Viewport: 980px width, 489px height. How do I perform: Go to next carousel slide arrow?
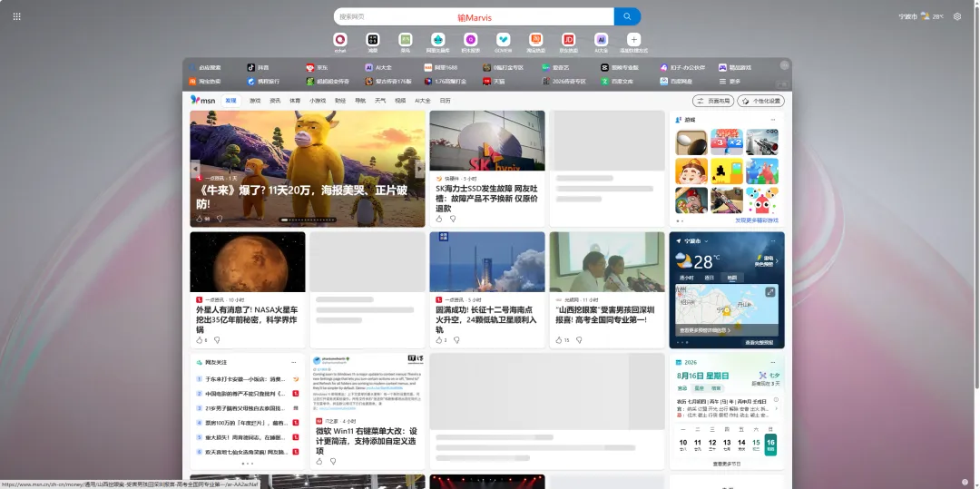point(420,169)
